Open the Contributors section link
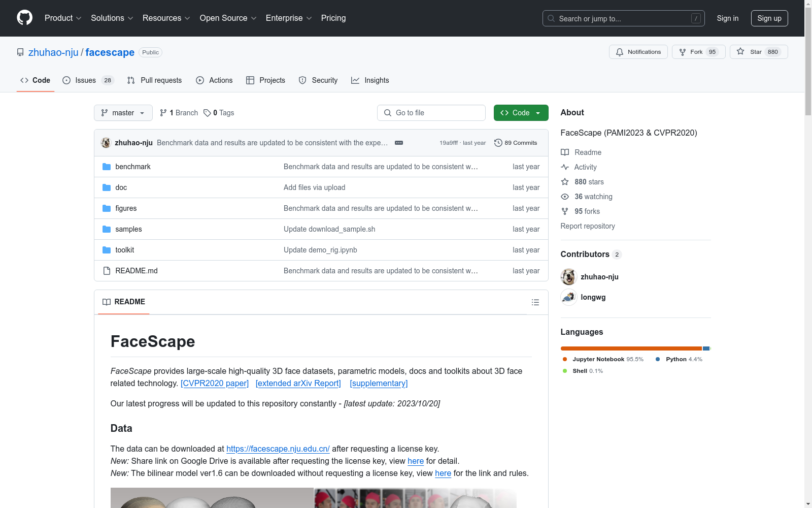This screenshot has height=508, width=812. click(591, 254)
